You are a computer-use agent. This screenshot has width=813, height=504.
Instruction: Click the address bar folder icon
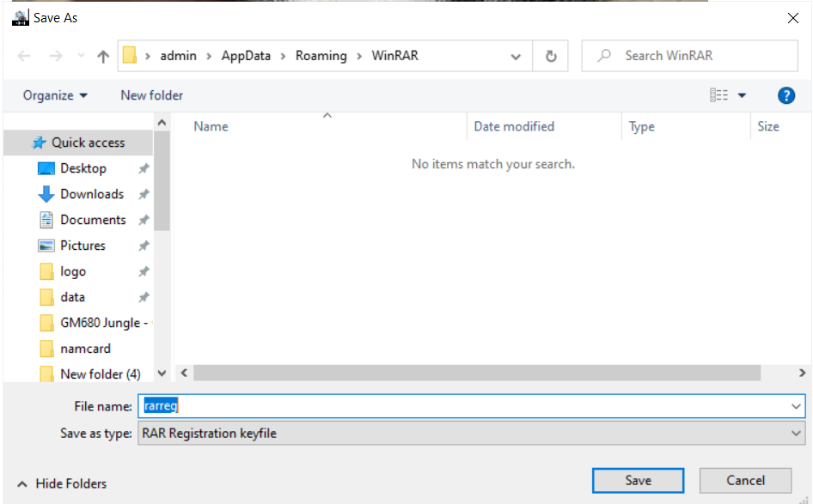click(130, 56)
